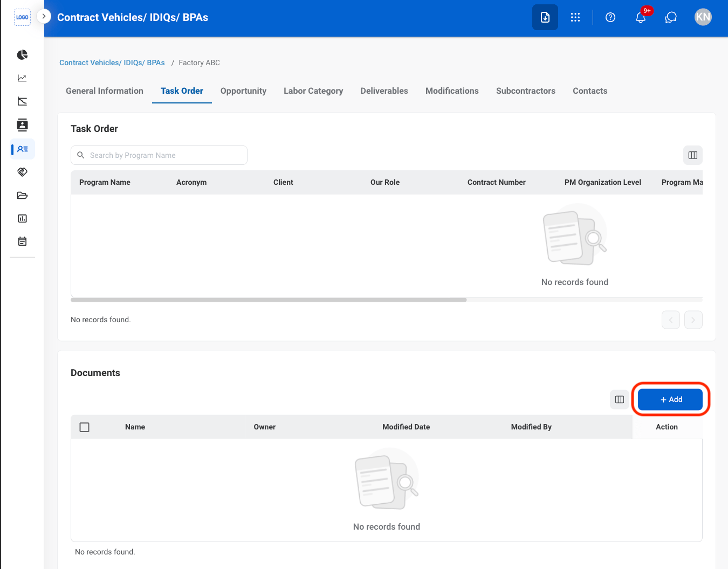The width and height of the screenshot is (728, 569).
Task: Open notifications bell with 9+ badge
Action: click(x=641, y=17)
